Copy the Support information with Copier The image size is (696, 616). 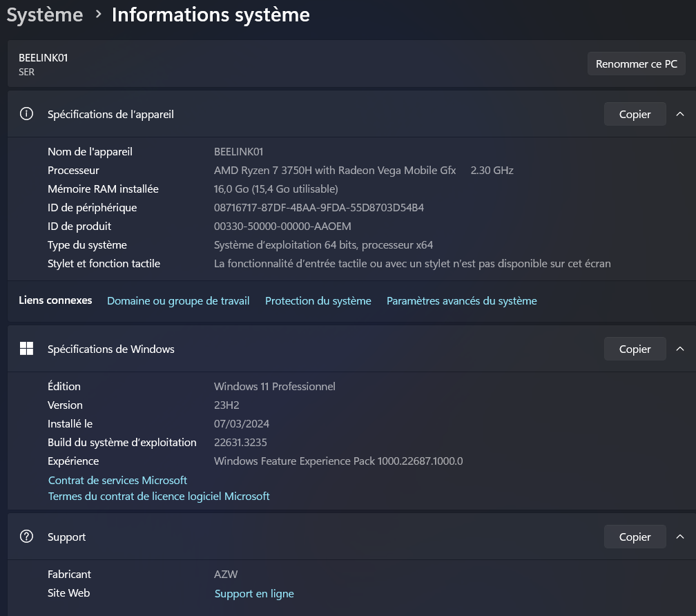click(635, 537)
